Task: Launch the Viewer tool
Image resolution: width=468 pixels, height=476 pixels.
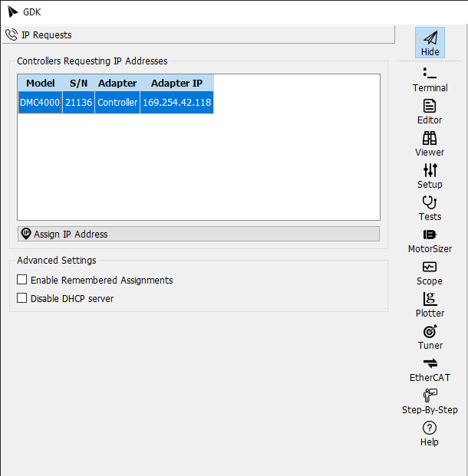Action: (430, 143)
